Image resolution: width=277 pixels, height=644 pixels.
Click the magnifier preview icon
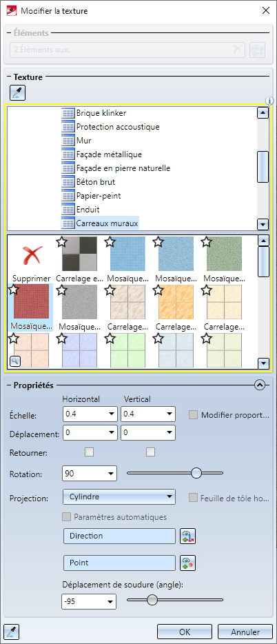pos(14,361)
